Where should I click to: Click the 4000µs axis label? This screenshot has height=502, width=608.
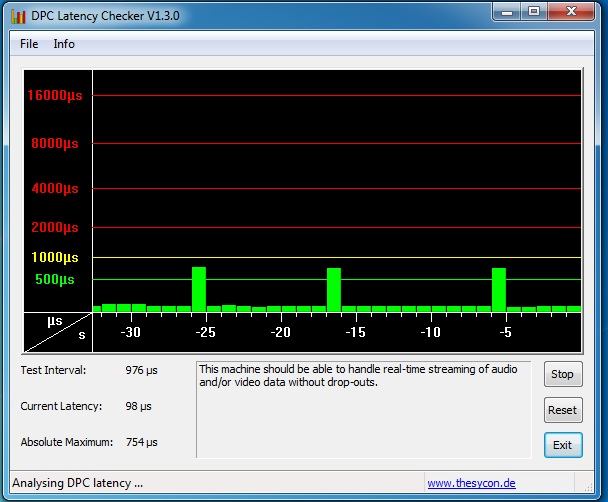coord(55,189)
